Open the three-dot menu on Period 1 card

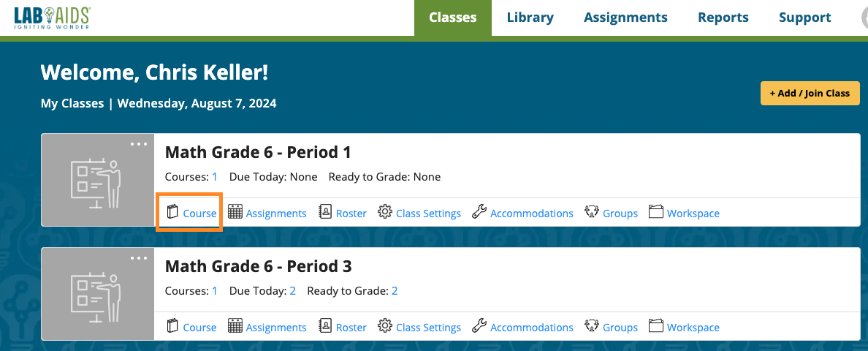(x=139, y=144)
